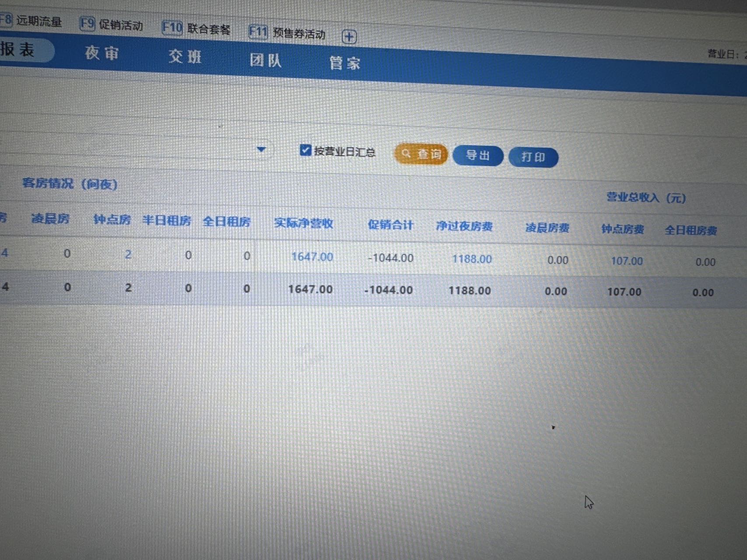
Task: Open the 107.00 钟点房费 link
Action: click(x=627, y=261)
